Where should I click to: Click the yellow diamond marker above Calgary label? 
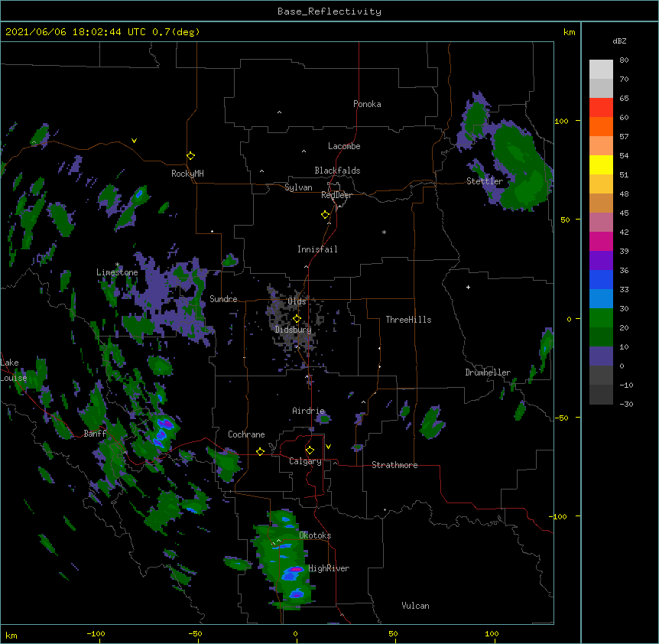(310, 450)
